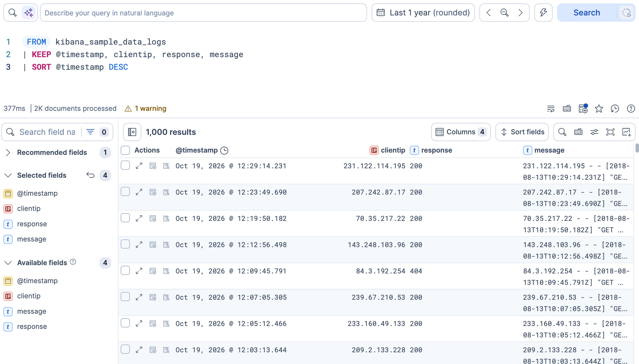The width and height of the screenshot is (639, 364).
Task: Select the response field under Selected fields
Action: point(32,224)
